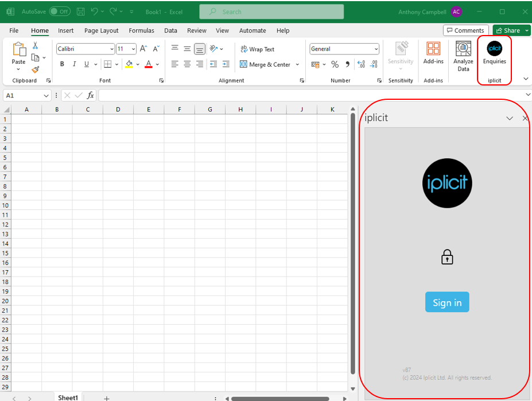This screenshot has height=401, width=532.
Task: Toggle Bold formatting
Action: tap(62, 64)
